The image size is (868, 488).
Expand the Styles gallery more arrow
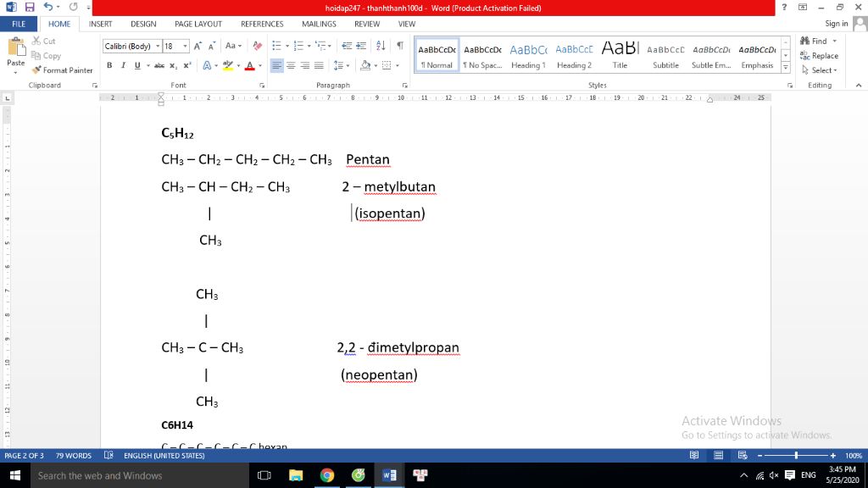click(786, 68)
